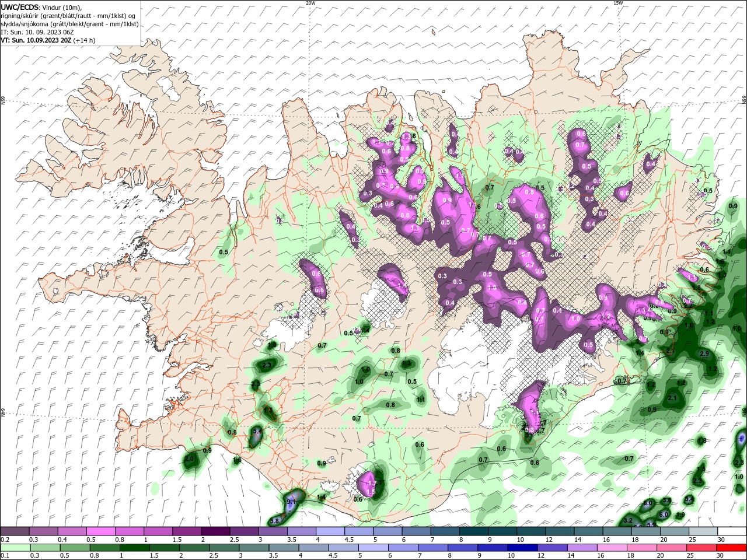The width and height of the screenshot is (747, 560).
Task: Click the darkest green rain swatch from 1 to 1.5
Action: [x=134, y=548]
